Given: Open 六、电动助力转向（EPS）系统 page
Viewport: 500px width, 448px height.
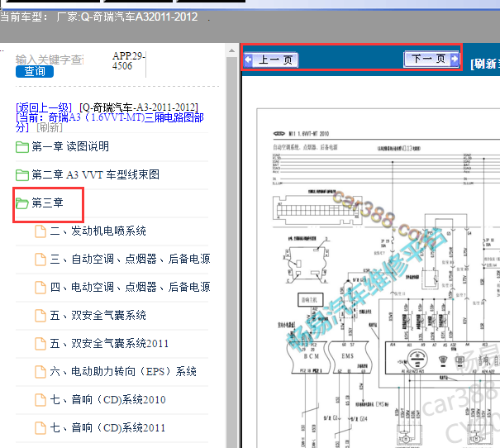Looking at the screenshot, I should [x=123, y=371].
